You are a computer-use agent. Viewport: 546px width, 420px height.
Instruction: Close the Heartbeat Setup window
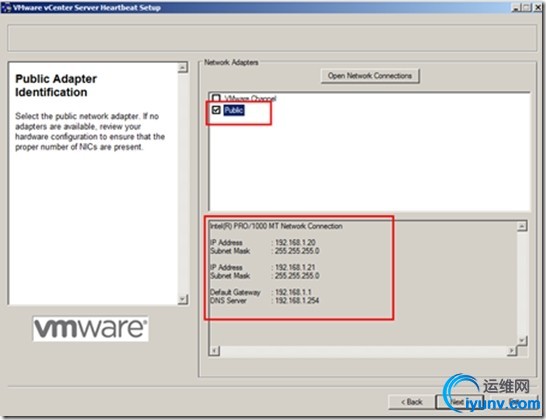coord(537,8)
